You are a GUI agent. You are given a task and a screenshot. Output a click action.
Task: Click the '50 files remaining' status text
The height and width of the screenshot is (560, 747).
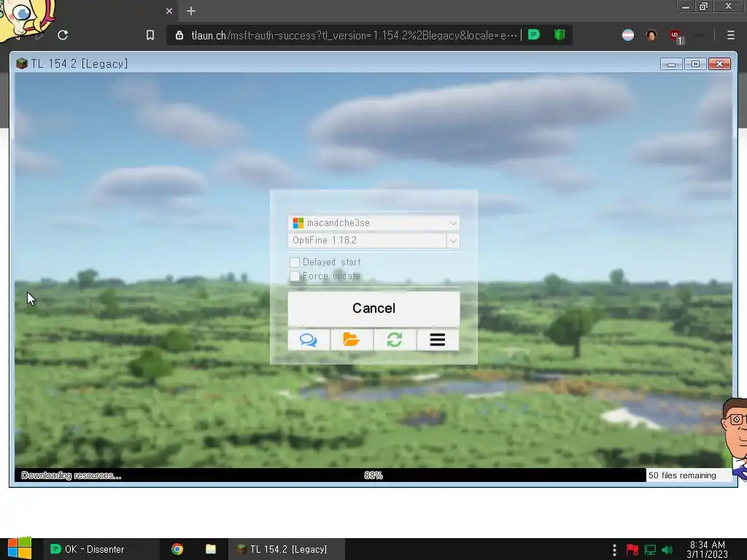coord(682,475)
